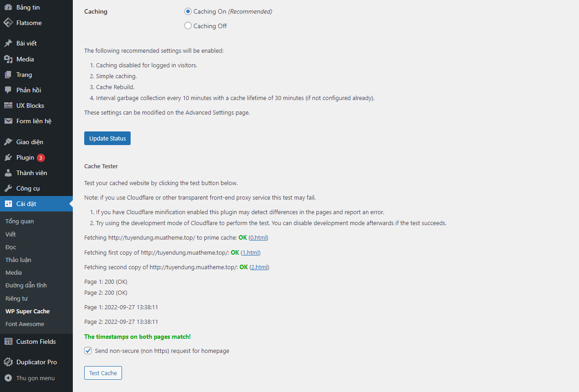
Task: Click the Form liên hệ envelope icon
Action: [8, 121]
